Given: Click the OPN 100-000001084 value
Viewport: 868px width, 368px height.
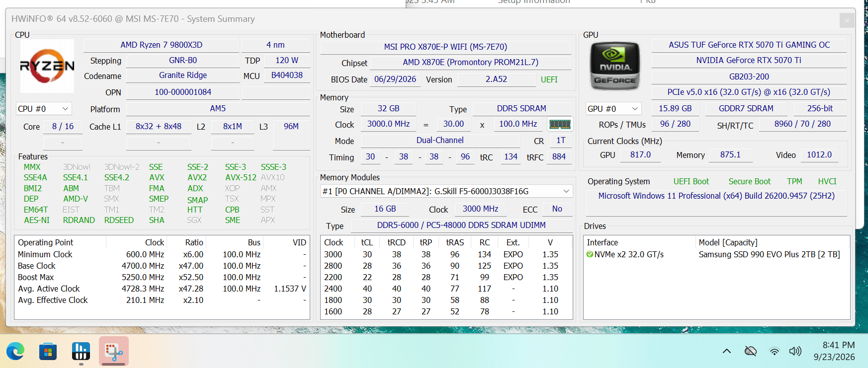Looking at the screenshot, I should (183, 92).
